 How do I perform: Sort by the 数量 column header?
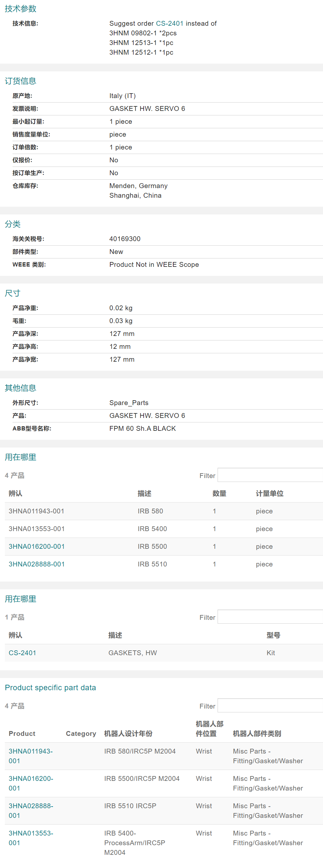219,493
